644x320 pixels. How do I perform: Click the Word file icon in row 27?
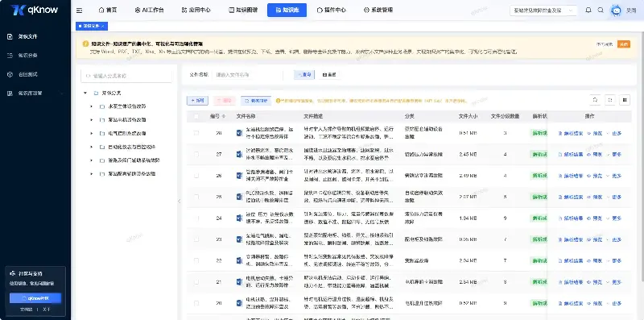(239, 154)
